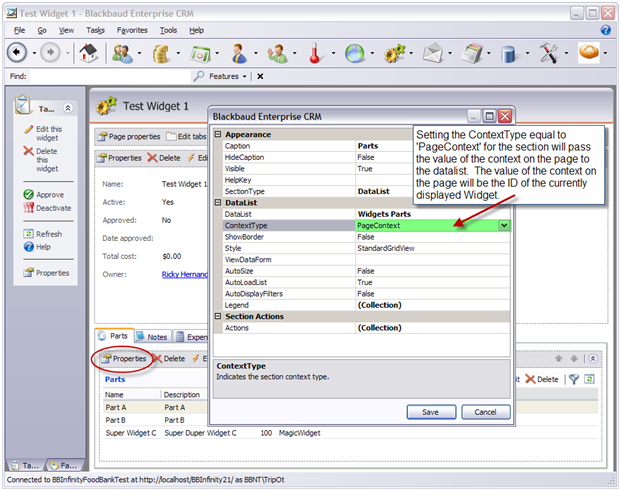Click the Legend (Collection) property value
Screen dimensions: 621x491
pos(433,305)
